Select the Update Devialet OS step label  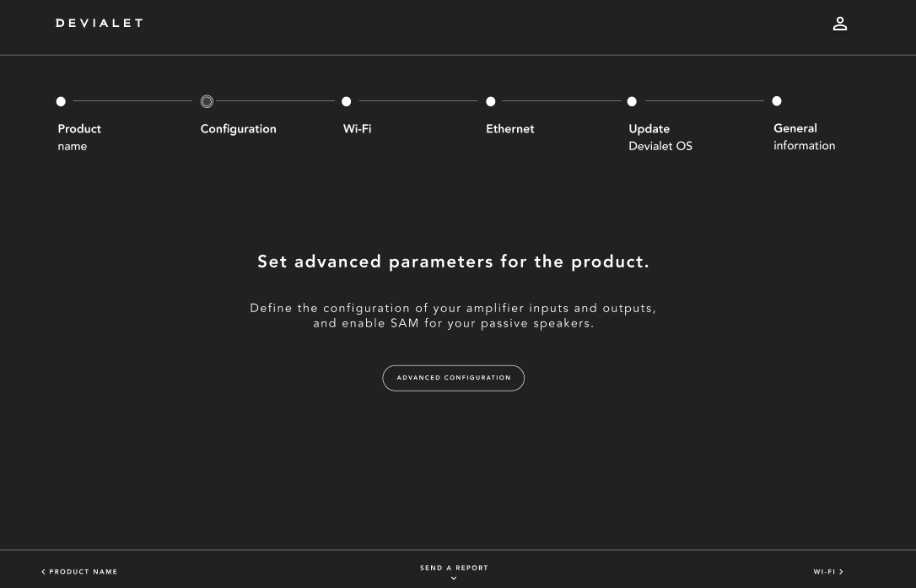pyautogui.click(x=660, y=138)
